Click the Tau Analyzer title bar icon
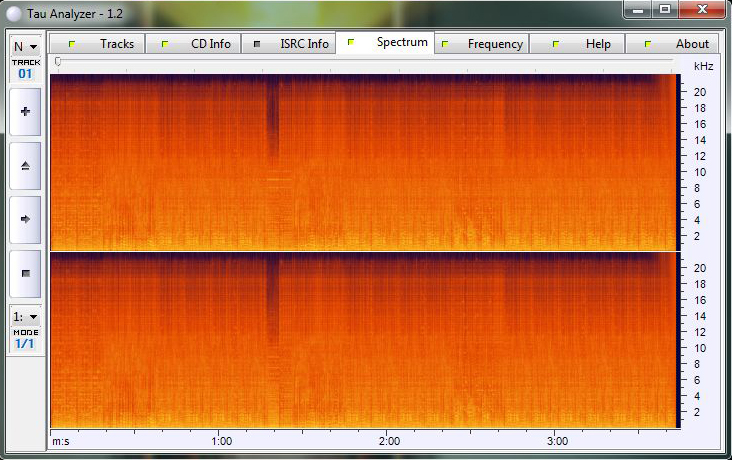 [x=12, y=9]
